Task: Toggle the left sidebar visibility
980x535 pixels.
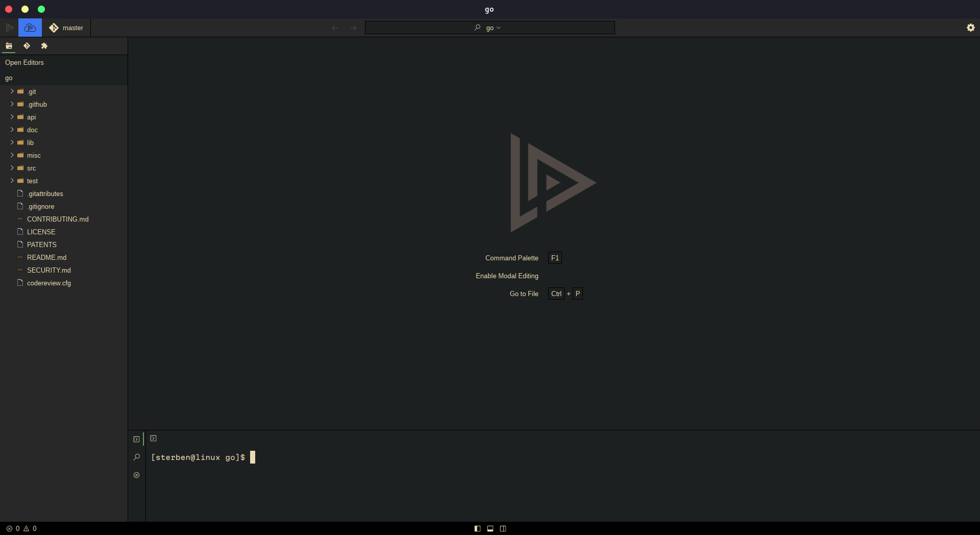Action: click(x=477, y=528)
